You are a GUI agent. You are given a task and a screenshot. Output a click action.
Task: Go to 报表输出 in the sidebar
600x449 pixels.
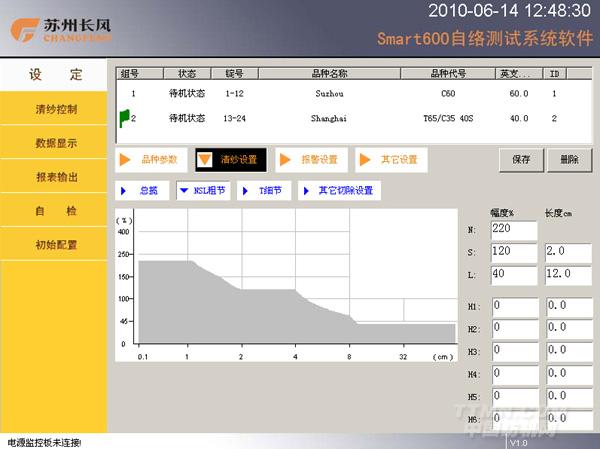56,177
